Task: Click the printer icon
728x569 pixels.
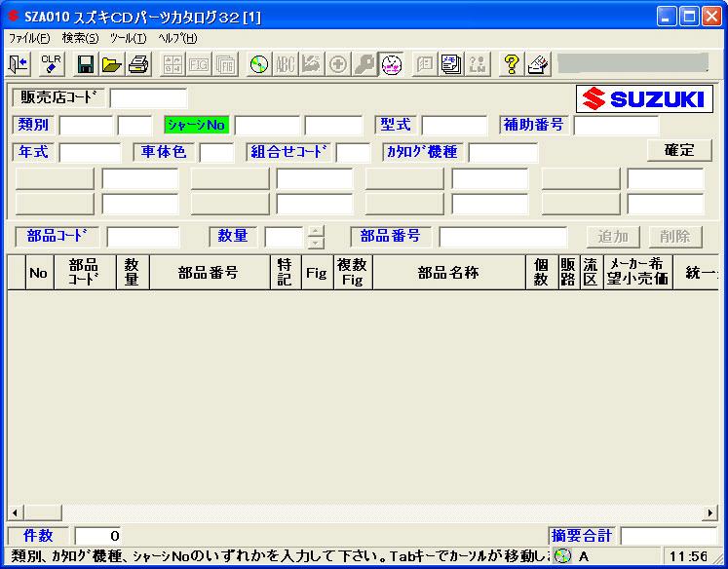Action: tap(137, 64)
